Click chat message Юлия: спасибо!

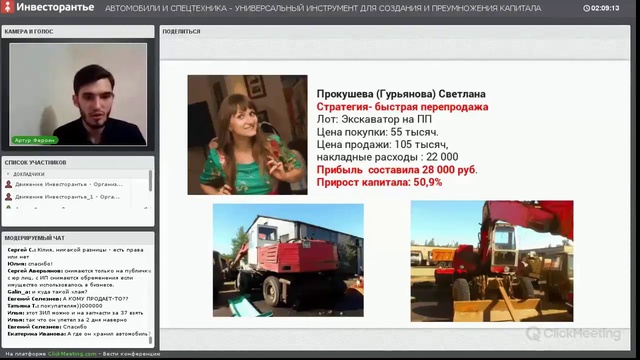click(30, 264)
